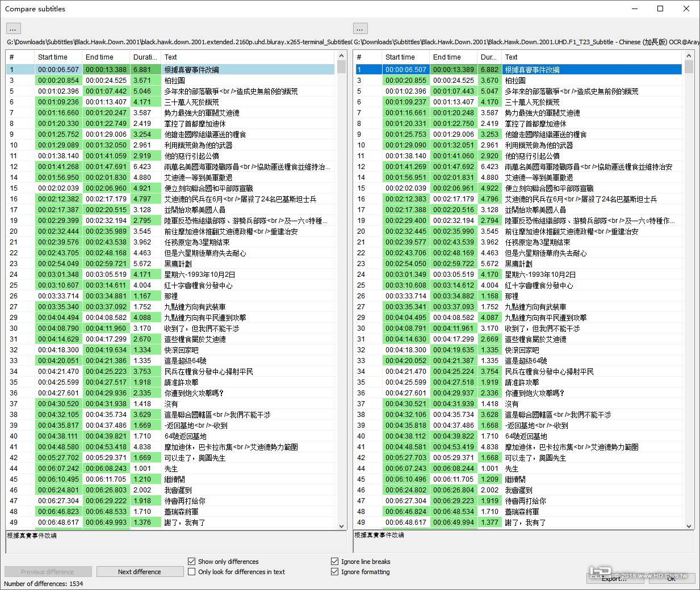Click the right list scrollbar thumb
The width and height of the screenshot is (700, 590).
pos(689,67)
